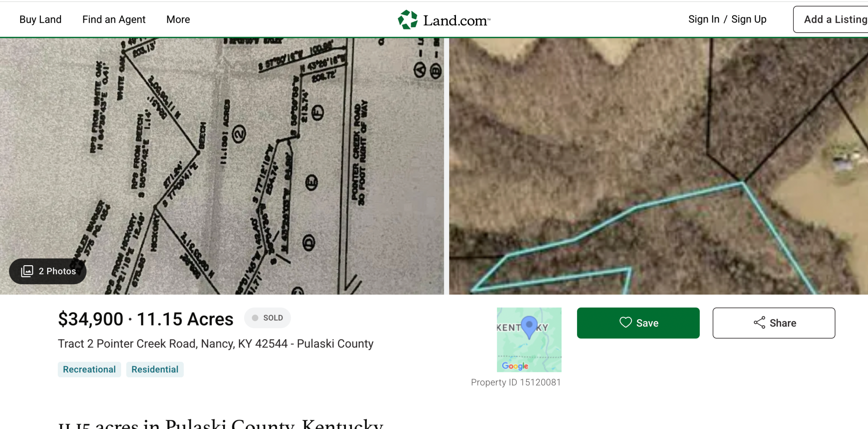Viewport: 868px width, 429px height.
Task: Open the Kentucky map thumbnail
Action: point(529,339)
